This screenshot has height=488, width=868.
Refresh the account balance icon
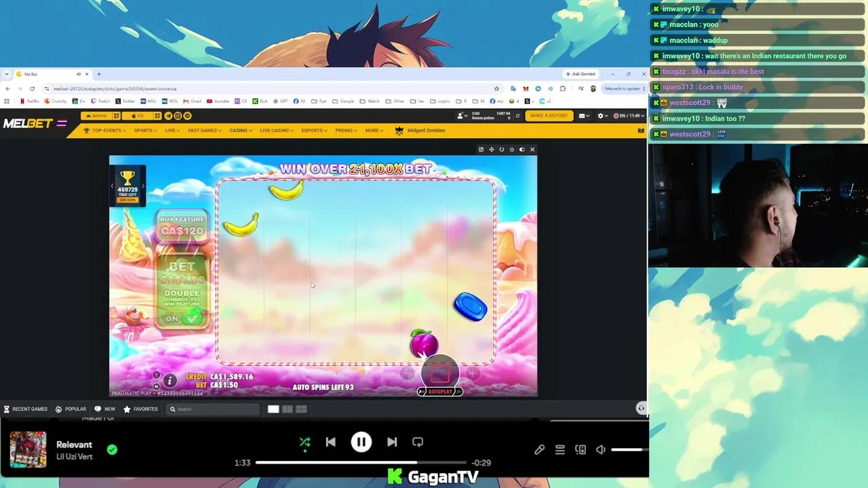click(x=517, y=116)
